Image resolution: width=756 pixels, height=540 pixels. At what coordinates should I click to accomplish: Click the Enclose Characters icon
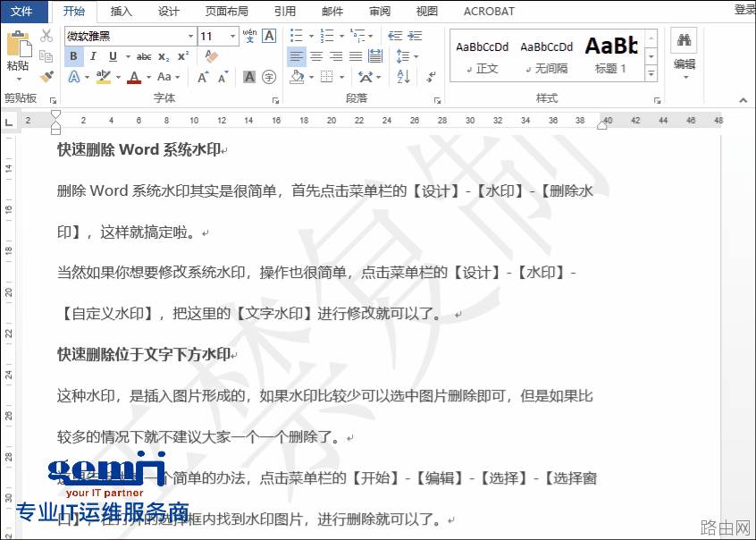coord(269,77)
